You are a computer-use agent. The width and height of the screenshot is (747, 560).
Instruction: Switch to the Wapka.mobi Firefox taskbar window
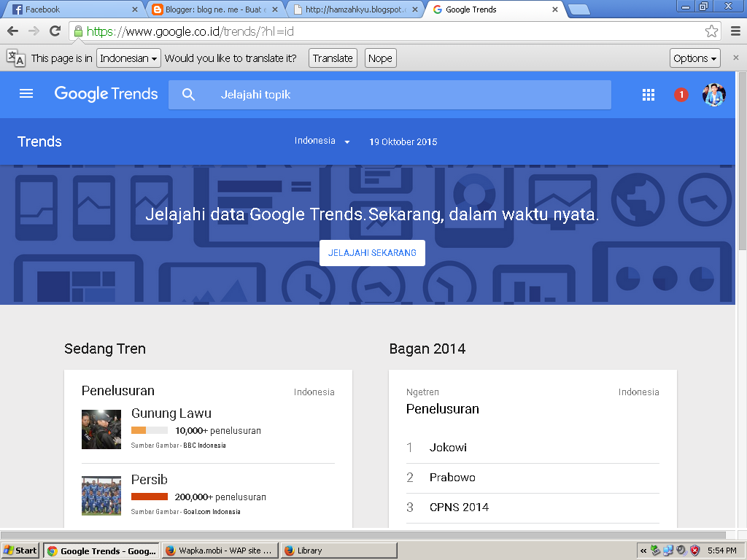tap(219, 551)
